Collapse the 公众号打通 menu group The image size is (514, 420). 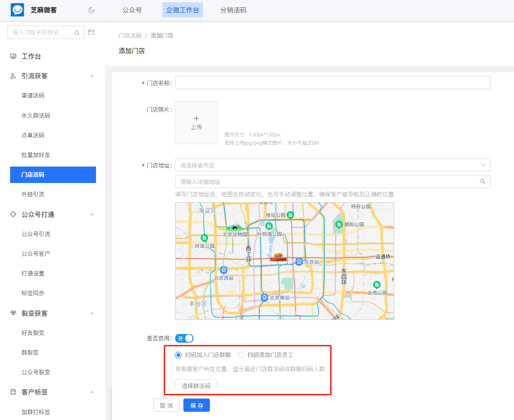(x=92, y=215)
